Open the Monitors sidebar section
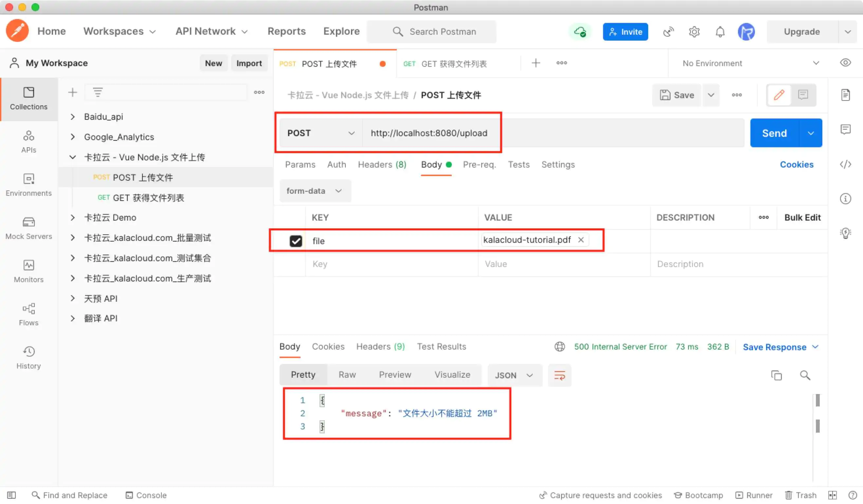 click(28, 270)
